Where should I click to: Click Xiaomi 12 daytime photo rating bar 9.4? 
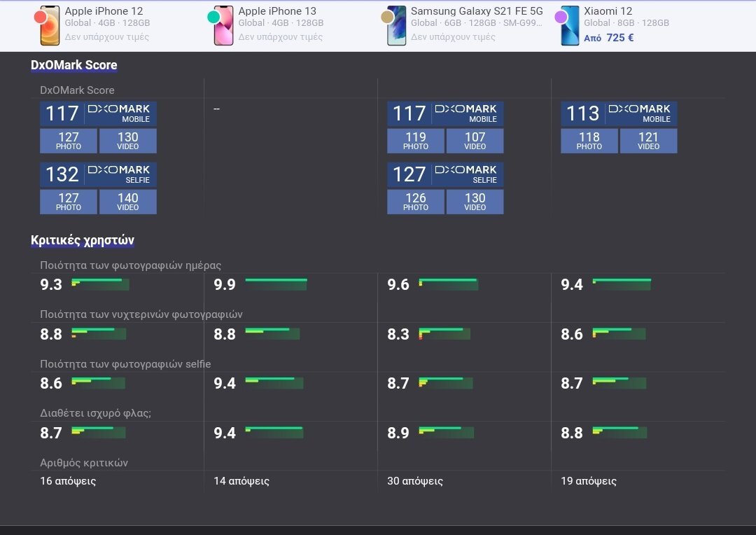coord(622,284)
